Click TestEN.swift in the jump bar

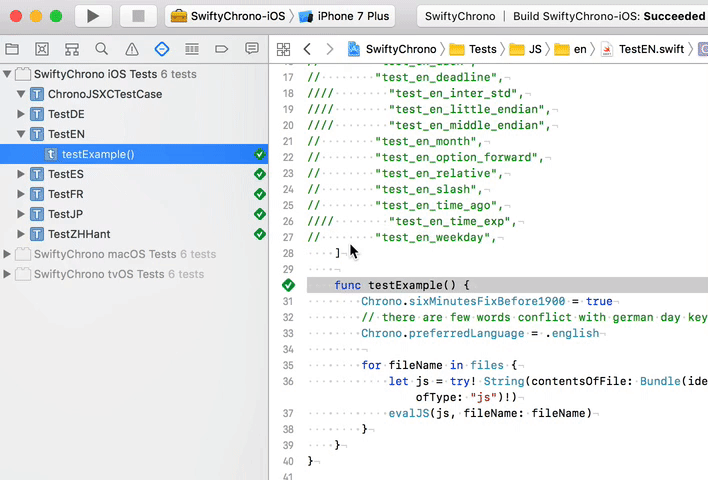coord(643,49)
